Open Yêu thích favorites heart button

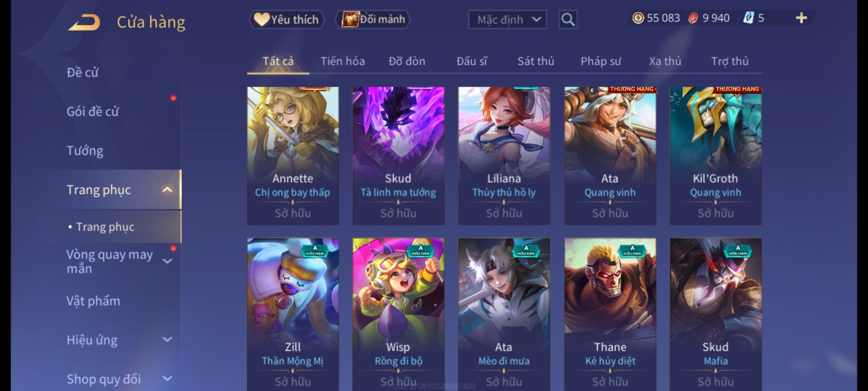pyautogui.click(x=286, y=20)
